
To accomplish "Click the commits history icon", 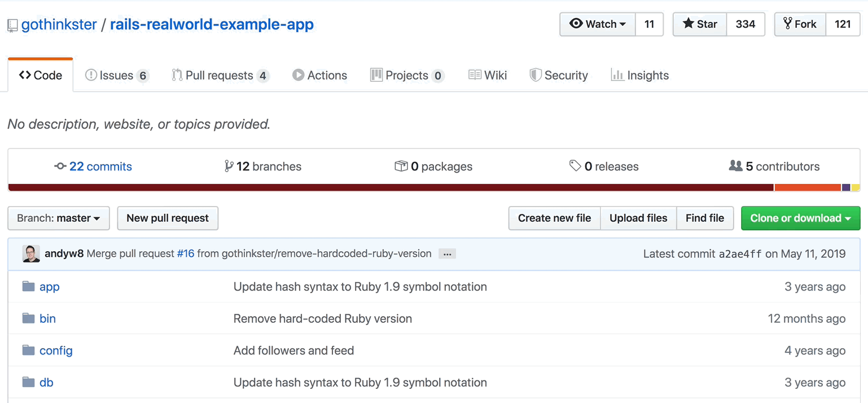I will pos(60,167).
